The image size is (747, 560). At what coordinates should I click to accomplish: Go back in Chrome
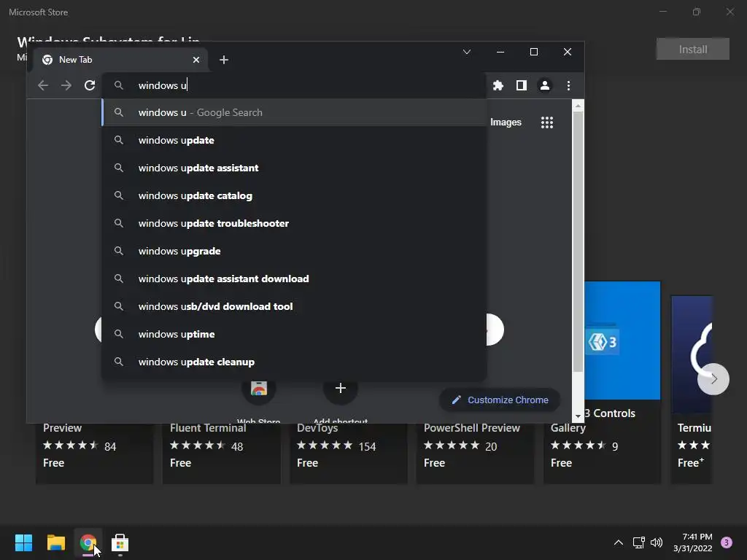coord(43,85)
